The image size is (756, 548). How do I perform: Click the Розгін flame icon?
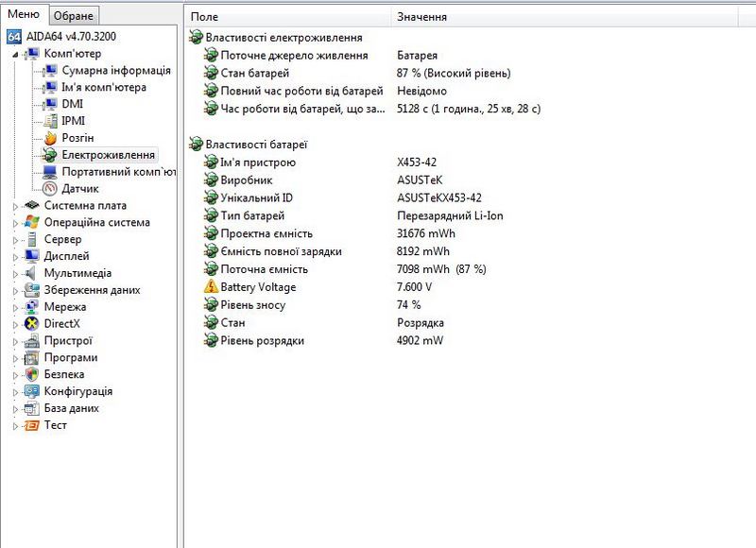pyautogui.click(x=51, y=138)
